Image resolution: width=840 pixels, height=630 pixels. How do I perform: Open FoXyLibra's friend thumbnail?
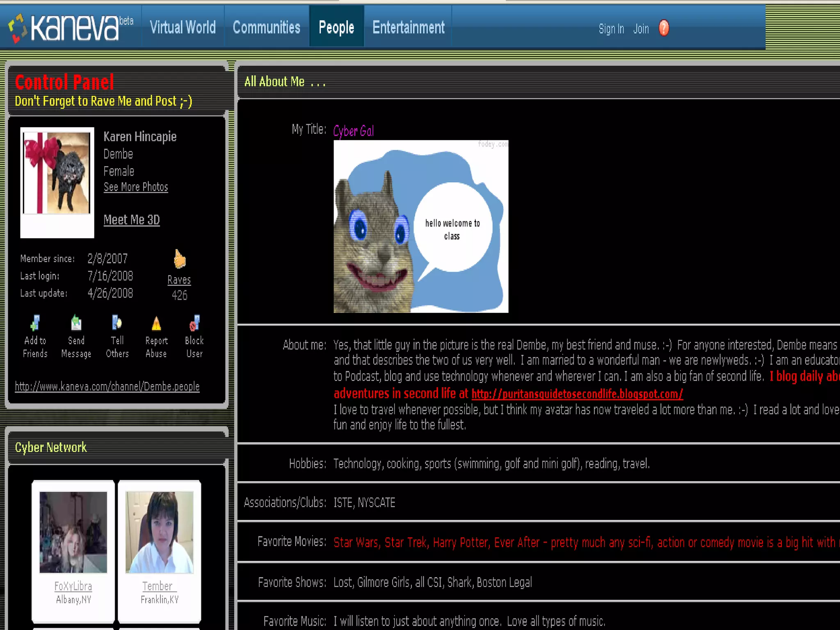[73, 532]
